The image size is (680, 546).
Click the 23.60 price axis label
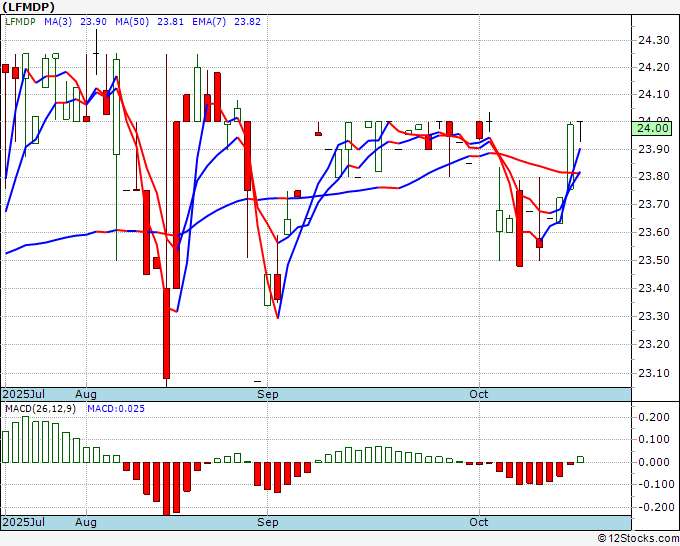click(654, 232)
